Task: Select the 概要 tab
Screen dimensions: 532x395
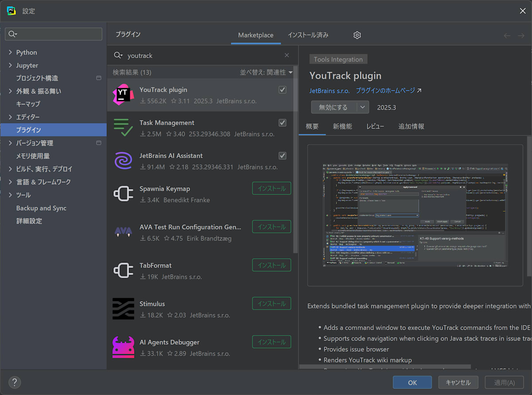Action: (312, 126)
